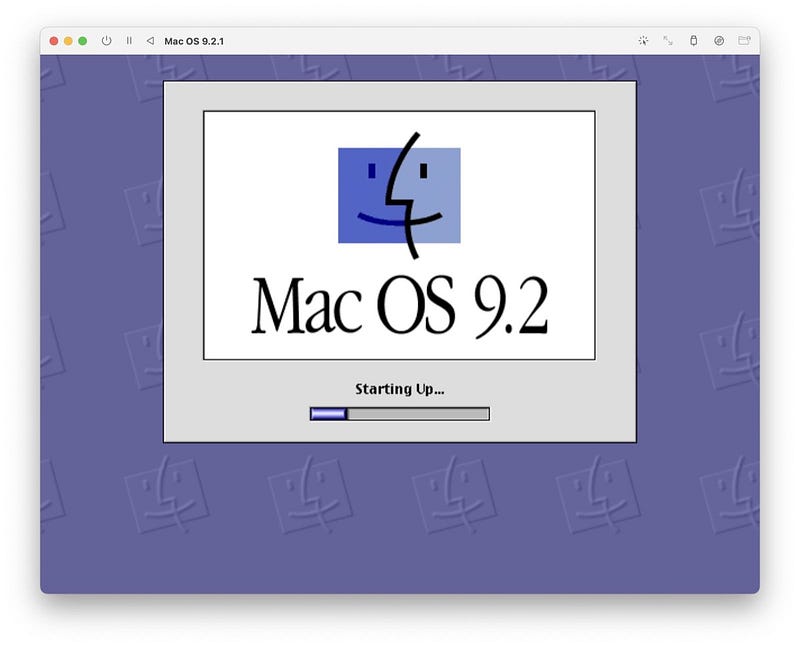Click the power button in VM toolbar
This screenshot has height=647, width=800.
[x=106, y=41]
